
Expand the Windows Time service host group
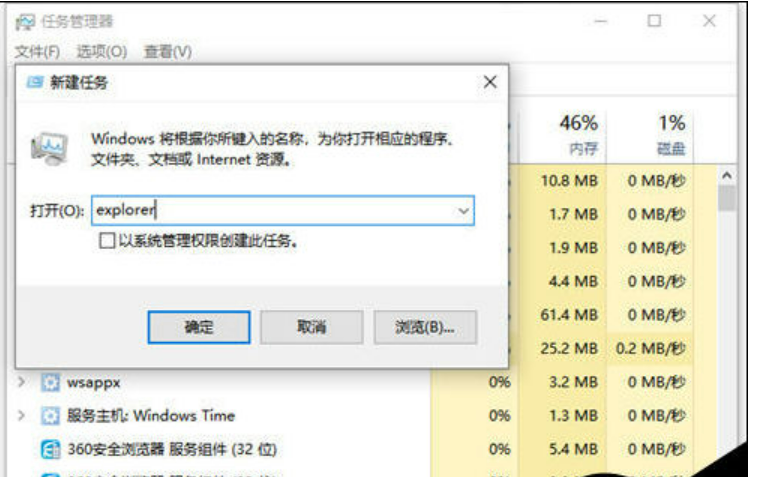coord(21,416)
